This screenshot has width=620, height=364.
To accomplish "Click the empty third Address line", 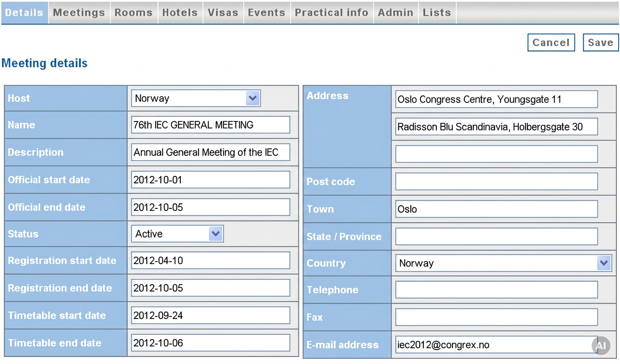I will (496, 154).
